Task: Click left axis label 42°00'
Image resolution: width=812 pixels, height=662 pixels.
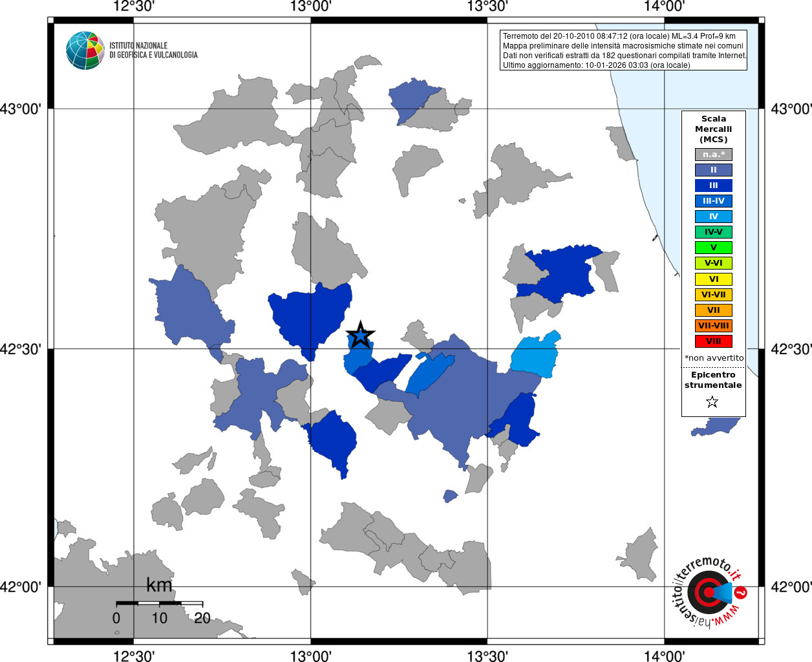Action: (20, 587)
